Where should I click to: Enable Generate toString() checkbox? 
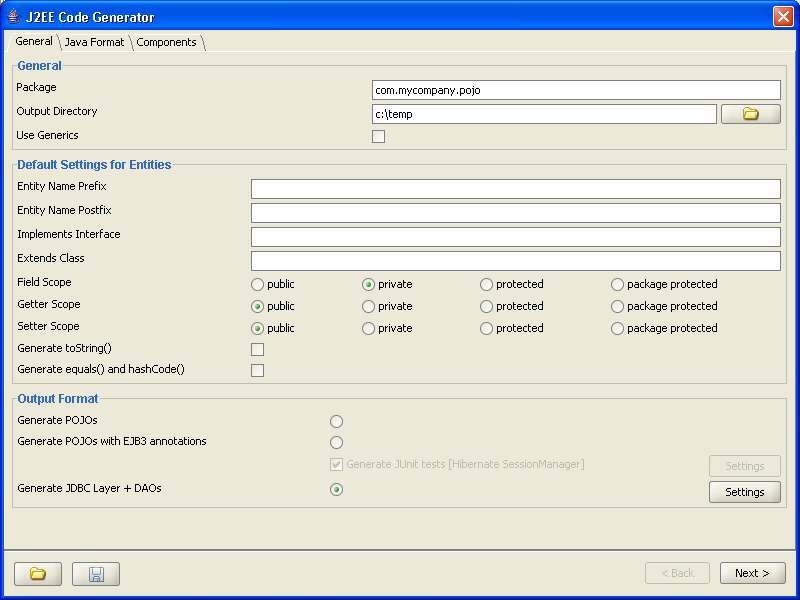click(x=258, y=349)
